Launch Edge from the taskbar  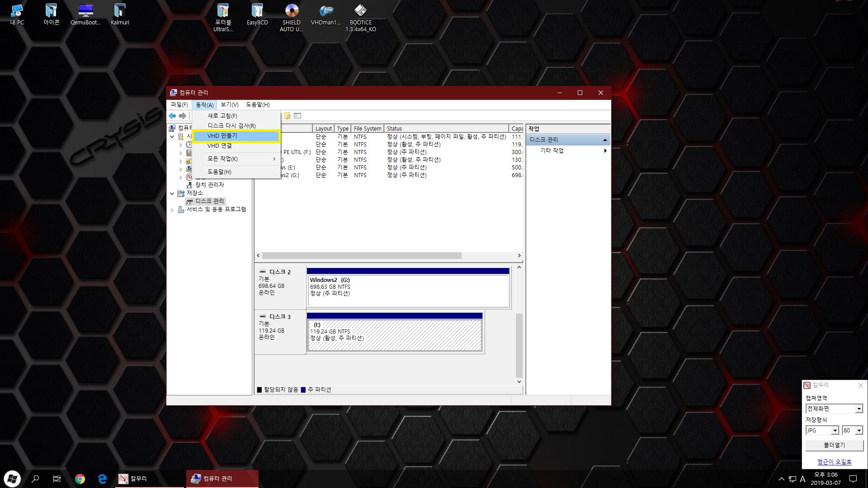click(x=102, y=479)
